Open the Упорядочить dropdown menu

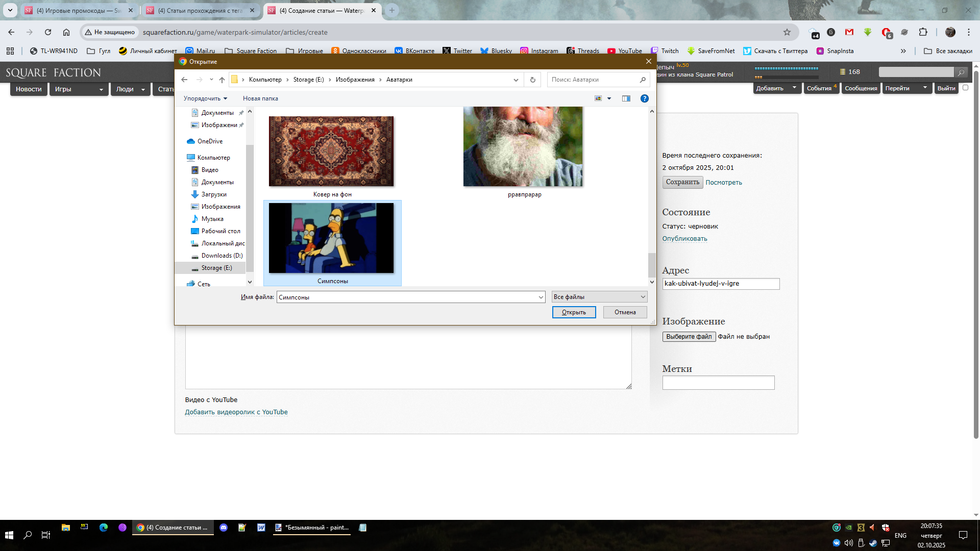[205, 98]
